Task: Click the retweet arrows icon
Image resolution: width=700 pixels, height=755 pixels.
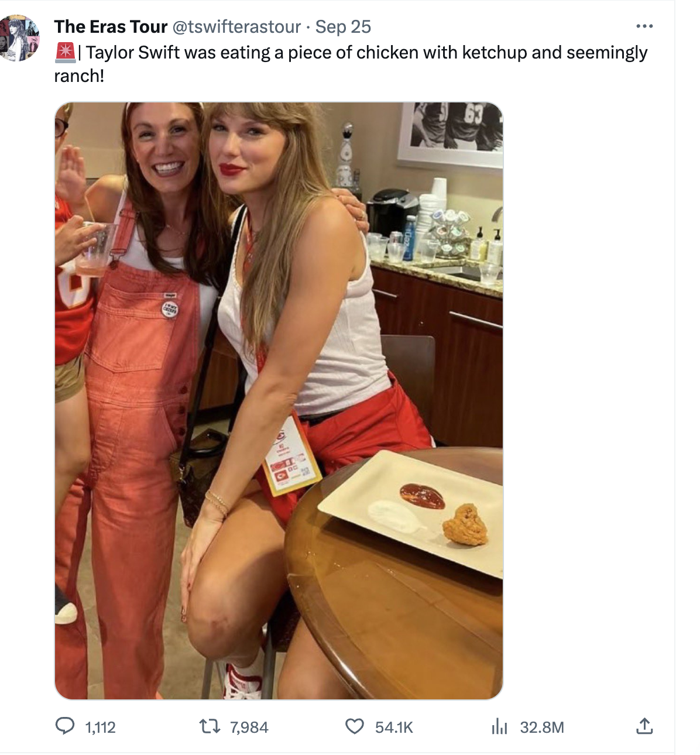Action: (x=210, y=726)
